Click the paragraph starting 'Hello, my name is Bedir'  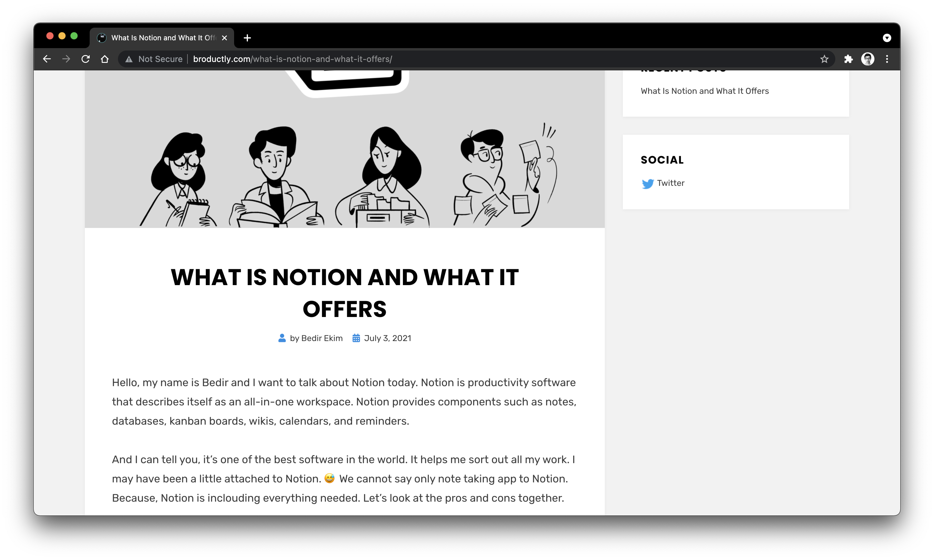pos(344,402)
